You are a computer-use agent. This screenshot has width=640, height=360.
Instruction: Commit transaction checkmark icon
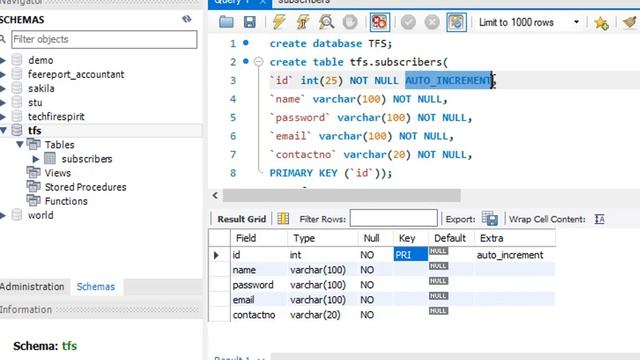point(408,22)
